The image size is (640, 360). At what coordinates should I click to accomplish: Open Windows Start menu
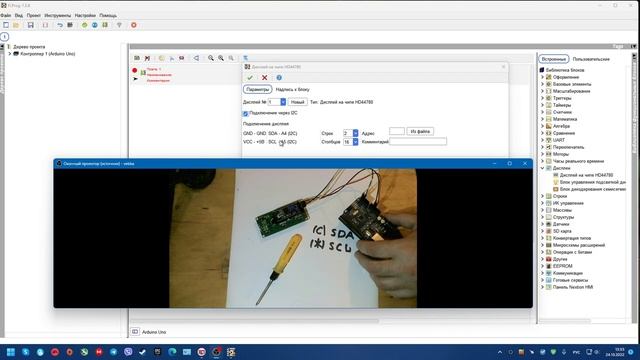(x=11, y=352)
